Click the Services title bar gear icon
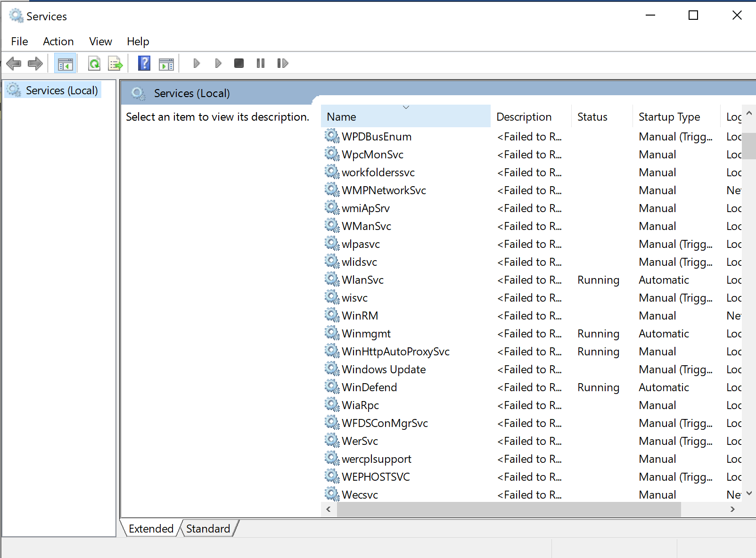 [x=16, y=16]
